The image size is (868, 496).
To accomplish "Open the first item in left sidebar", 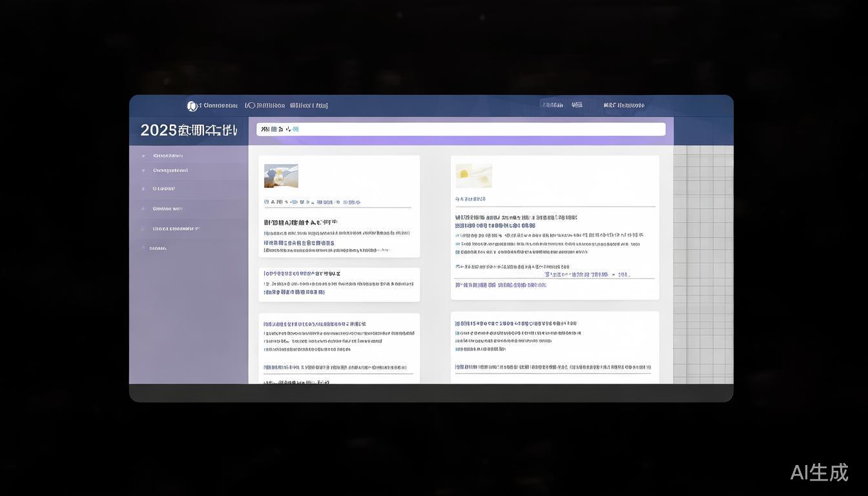I will pyautogui.click(x=168, y=156).
